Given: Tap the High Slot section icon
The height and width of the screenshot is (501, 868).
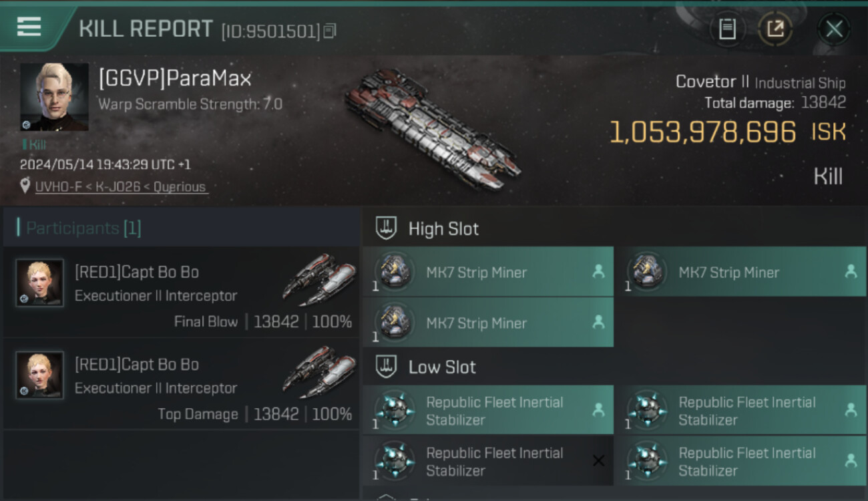Looking at the screenshot, I should (386, 228).
